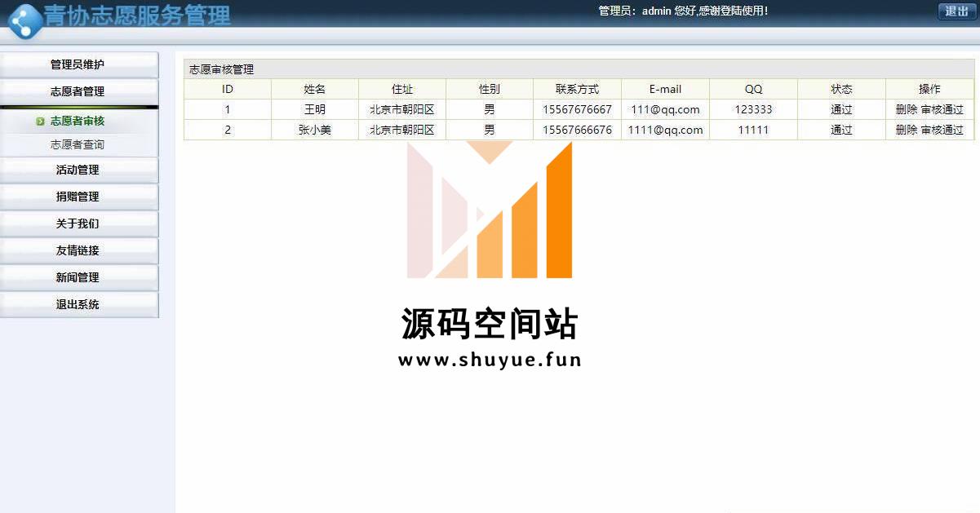Image resolution: width=980 pixels, height=513 pixels.
Task: Click the 性别 column header
Action: pyautogui.click(x=490, y=89)
